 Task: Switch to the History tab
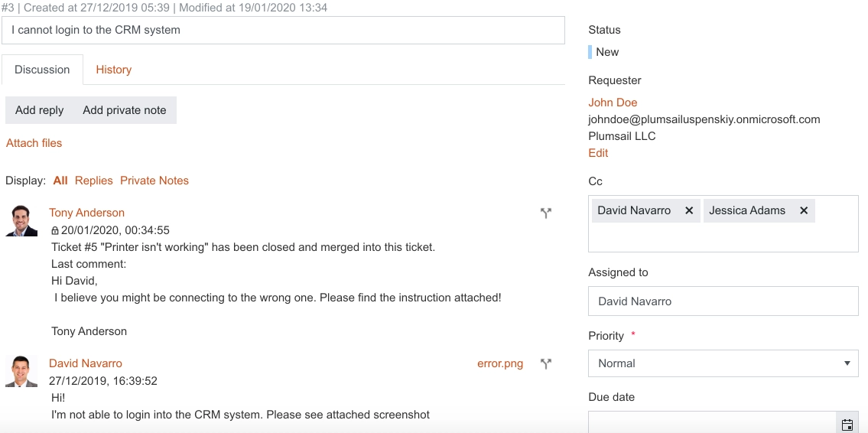click(x=113, y=70)
